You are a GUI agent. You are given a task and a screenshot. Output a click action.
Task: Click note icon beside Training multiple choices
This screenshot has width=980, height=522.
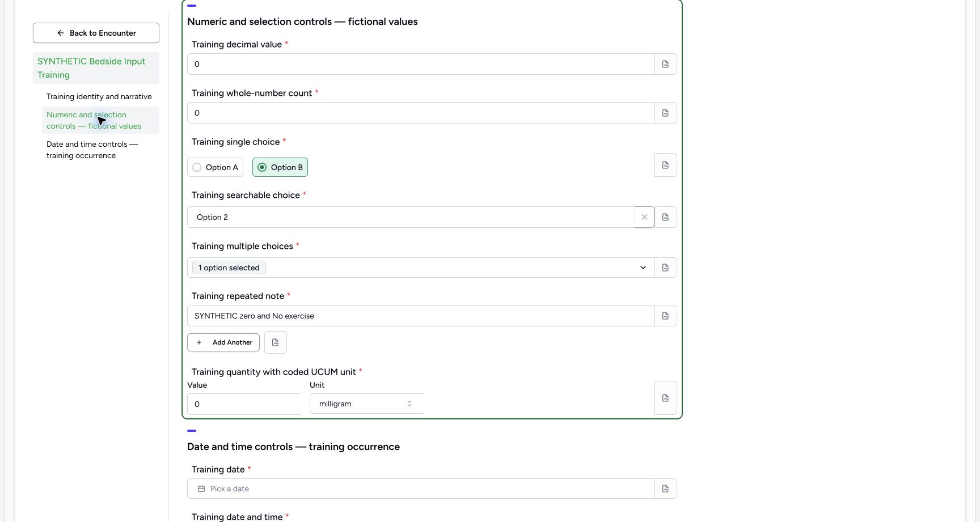[x=666, y=268]
